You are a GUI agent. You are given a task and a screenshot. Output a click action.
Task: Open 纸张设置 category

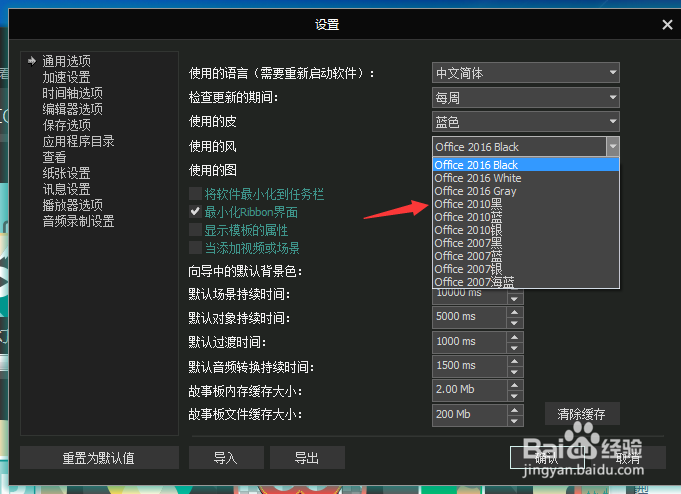66,173
